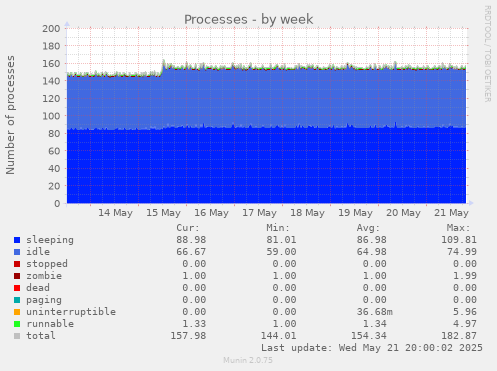497x371 pixels.
Task: Select the 'zombie' legend label
Action: click(44, 276)
